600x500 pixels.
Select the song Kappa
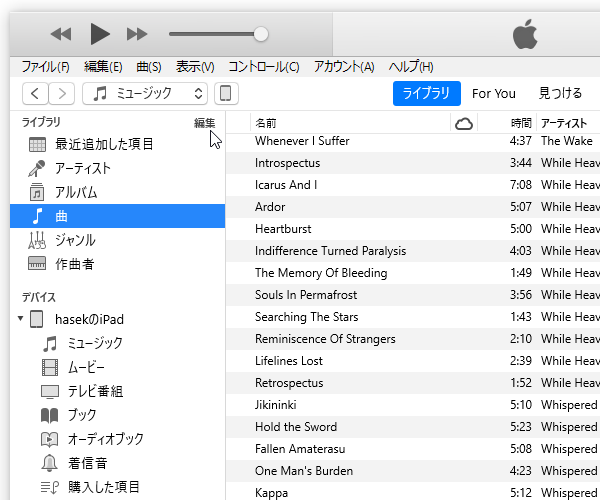(271, 493)
